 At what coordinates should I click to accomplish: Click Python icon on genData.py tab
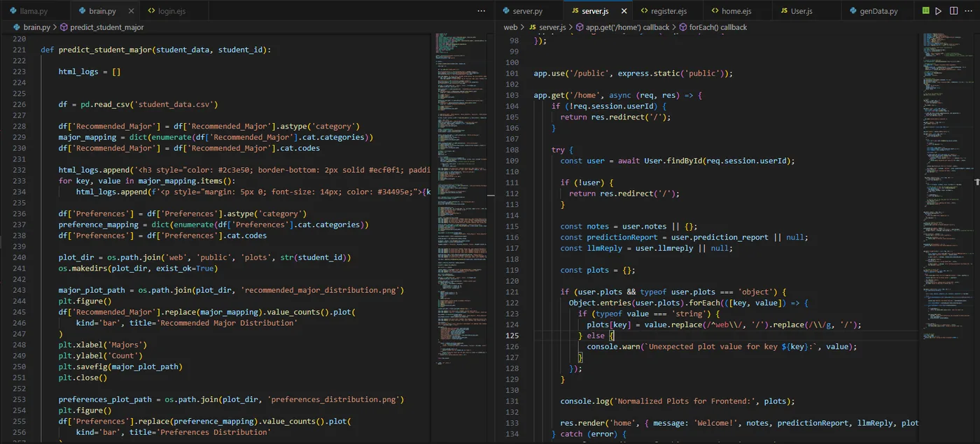(853, 11)
